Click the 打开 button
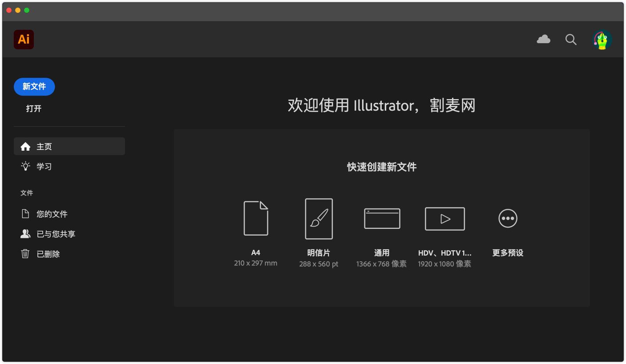 [x=34, y=108]
